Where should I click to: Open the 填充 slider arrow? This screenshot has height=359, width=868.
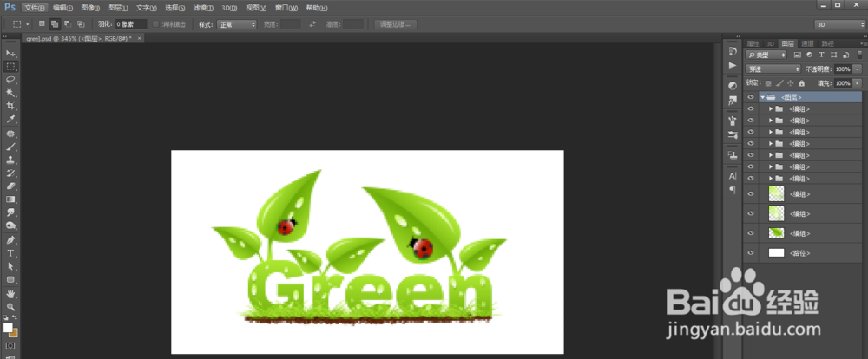858,83
